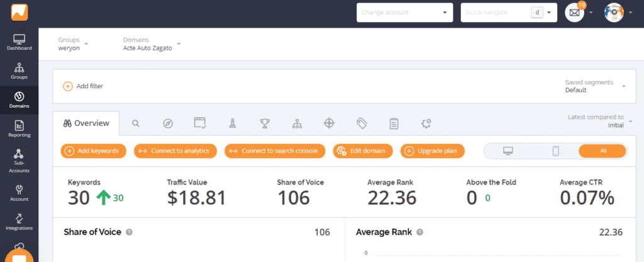Open the compass discovery tab icon
This screenshot has width=644, height=262.
[x=167, y=123]
